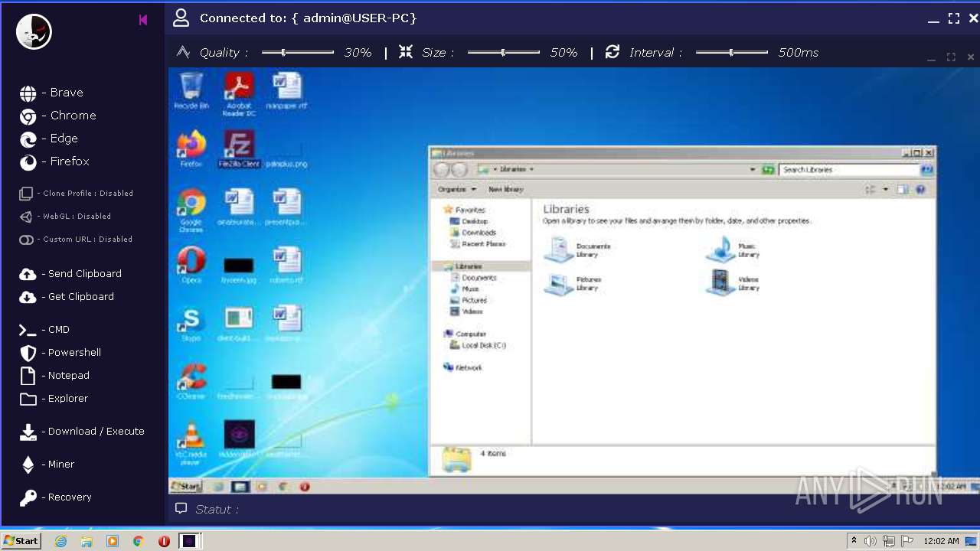Launch hidden Edge browser
This screenshot has height=551, width=980.
(49, 139)
